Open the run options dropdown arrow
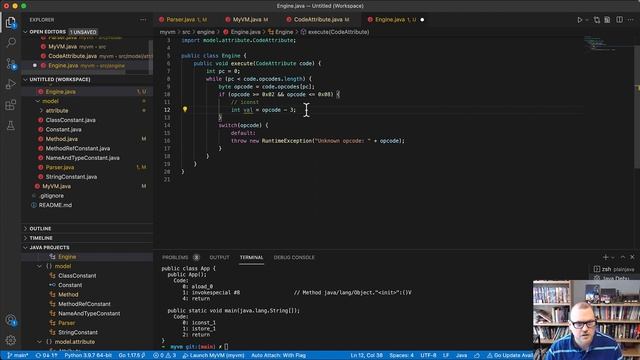Screen dimensions: 640x360 (x=587, y=20)
